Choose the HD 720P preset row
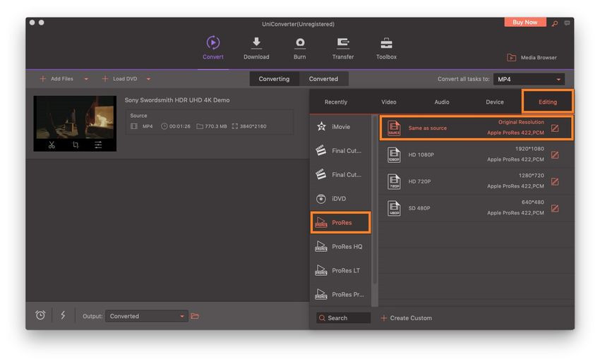Image resolution: width=600 pixels, height=364 pixels. 476,181
